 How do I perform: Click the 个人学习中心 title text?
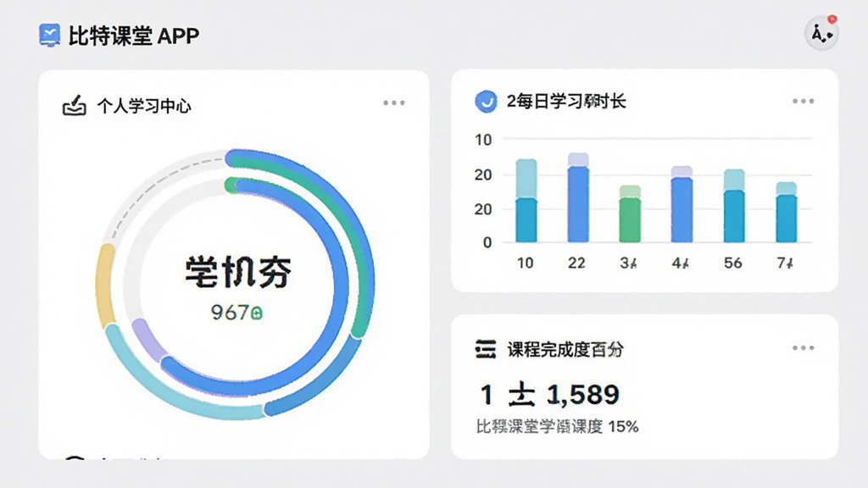pos(144,106)
